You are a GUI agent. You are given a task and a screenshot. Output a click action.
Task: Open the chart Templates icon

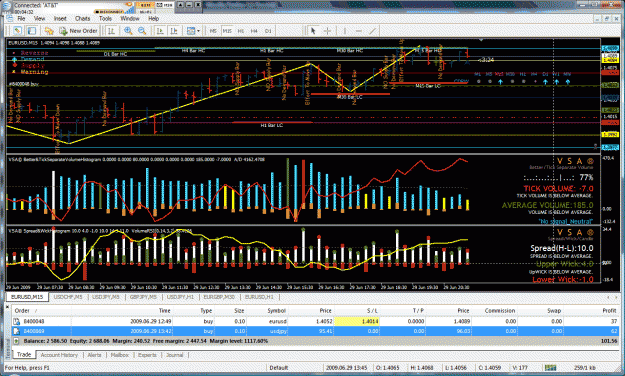point(191,31)
